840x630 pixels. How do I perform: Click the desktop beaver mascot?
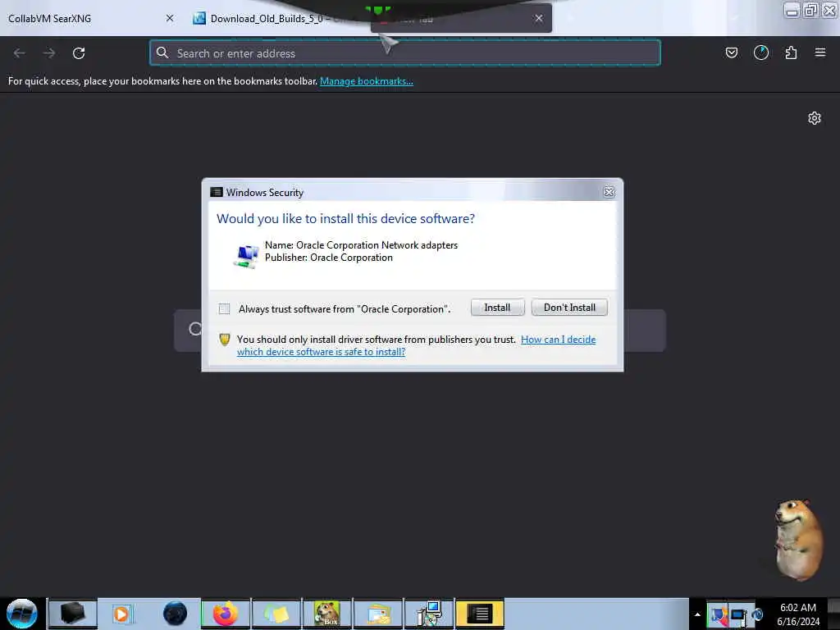click(x=797, y=539)
